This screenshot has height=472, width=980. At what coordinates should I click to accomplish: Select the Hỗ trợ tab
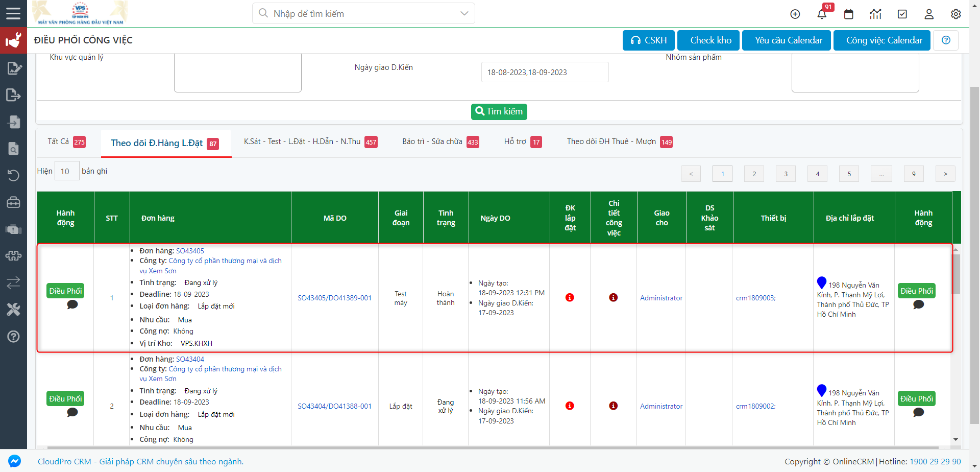(x=523, y=142)
